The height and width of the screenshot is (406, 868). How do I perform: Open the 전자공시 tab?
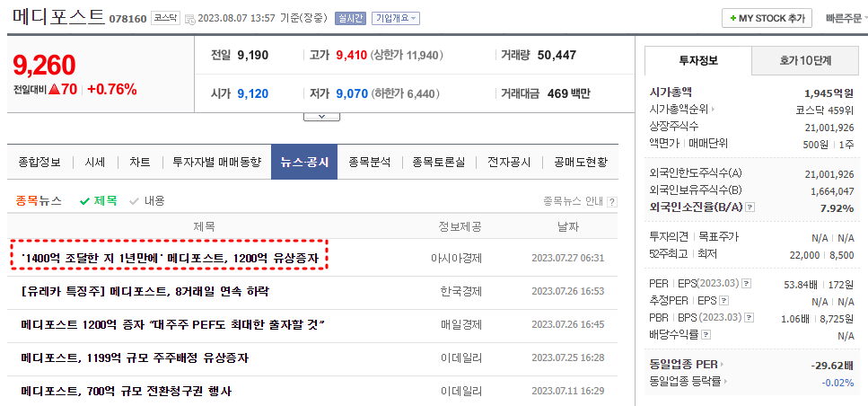[x=509, y=163]
